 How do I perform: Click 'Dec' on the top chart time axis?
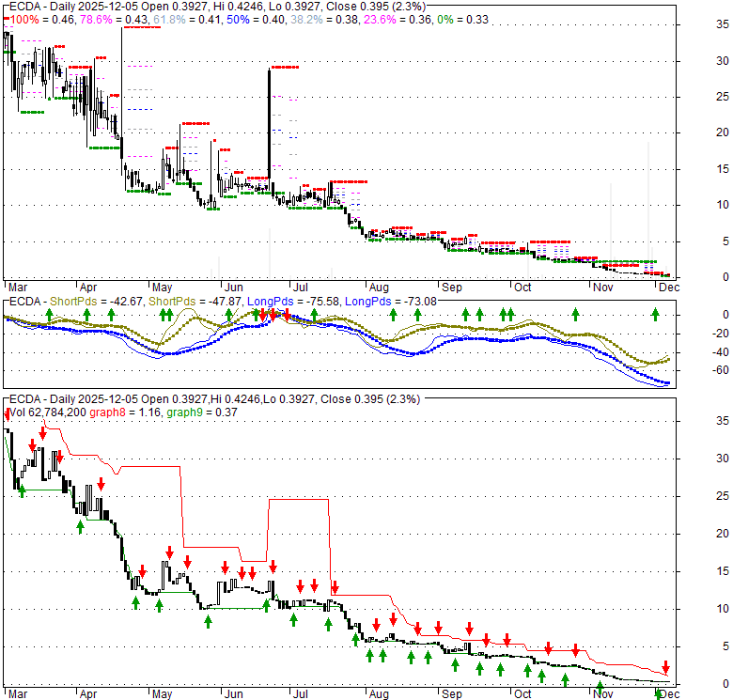point(669,288)
